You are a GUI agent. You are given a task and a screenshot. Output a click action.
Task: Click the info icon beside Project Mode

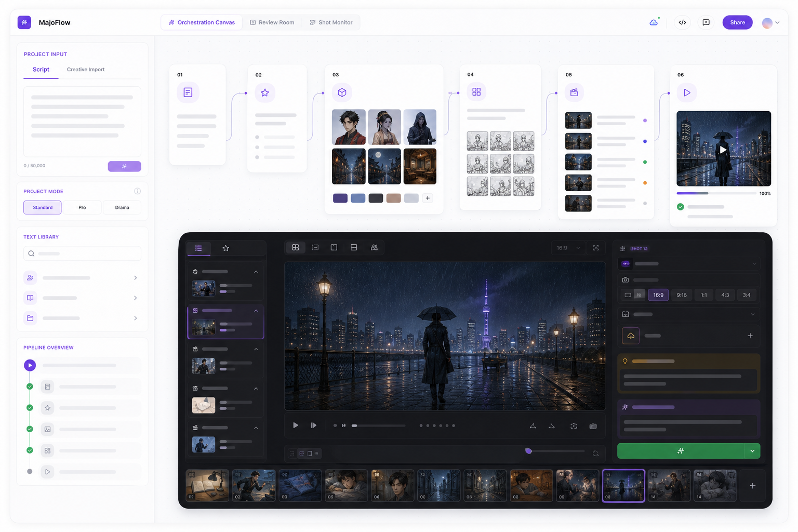point(137,191)
